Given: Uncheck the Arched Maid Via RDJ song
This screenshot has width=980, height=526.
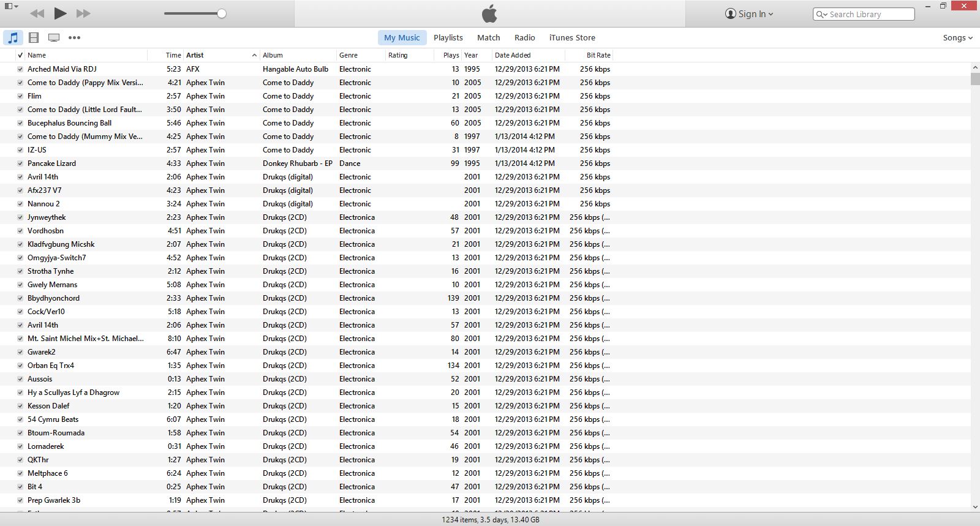Looking at the screenshot, I should (20, 69).
